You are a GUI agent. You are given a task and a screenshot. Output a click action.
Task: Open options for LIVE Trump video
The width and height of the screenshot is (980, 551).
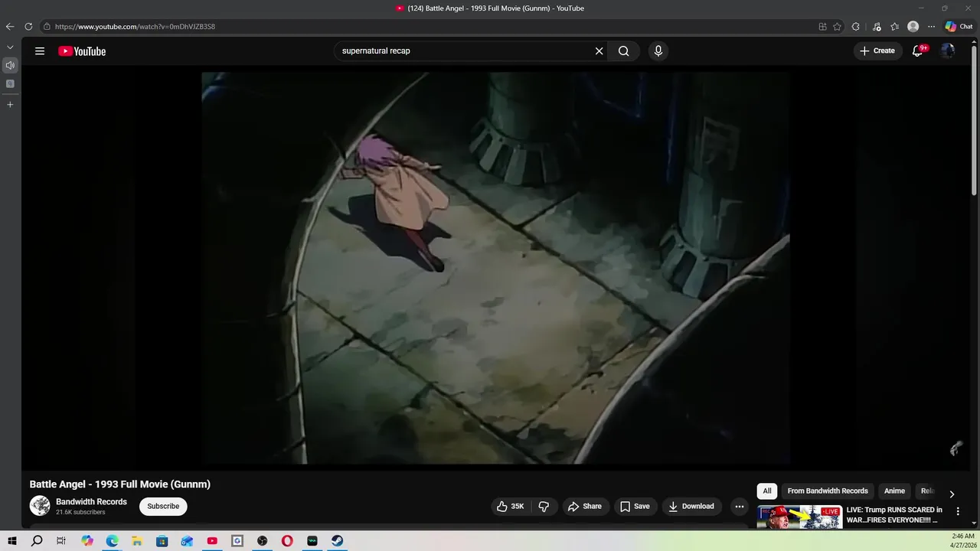(x=958, y=511)
